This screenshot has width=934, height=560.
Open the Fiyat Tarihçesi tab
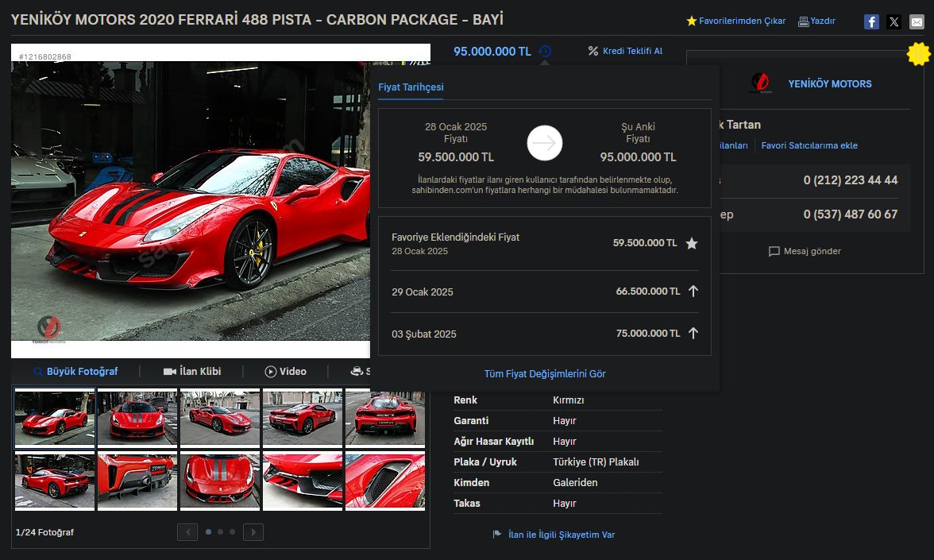(x=411, y=87)
